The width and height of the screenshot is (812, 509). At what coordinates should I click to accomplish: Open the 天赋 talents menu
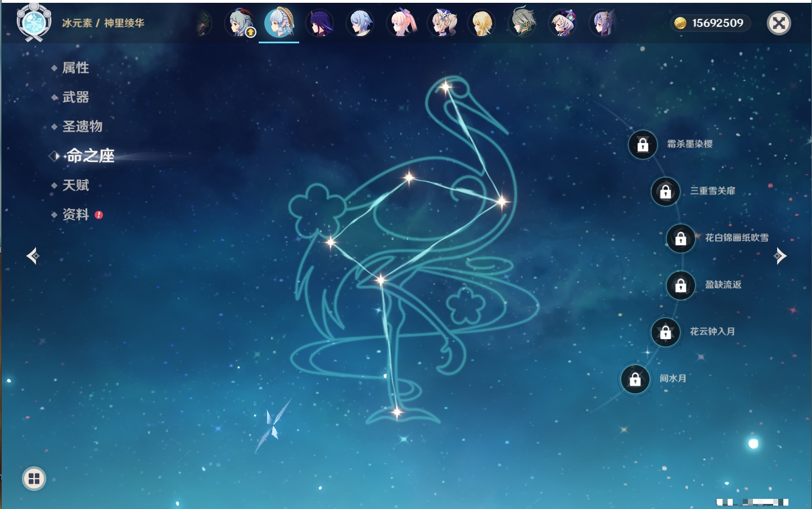[75, 185]
